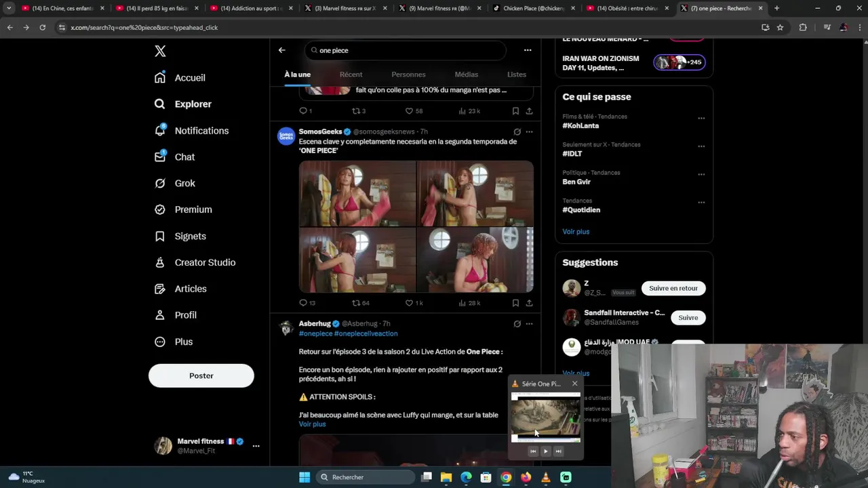
Task: Launch Grok from the sidebar
Action: [175, 183]
